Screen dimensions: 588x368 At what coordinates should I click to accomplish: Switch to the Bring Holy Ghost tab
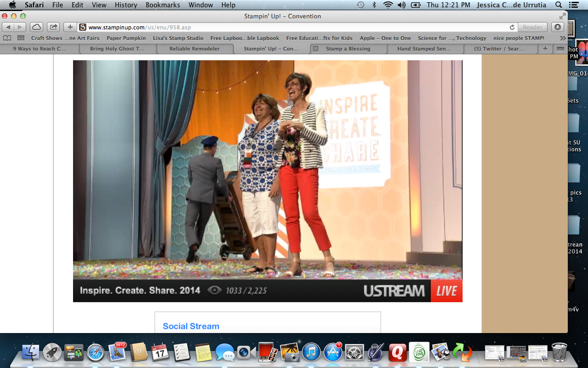coord(117,49)
